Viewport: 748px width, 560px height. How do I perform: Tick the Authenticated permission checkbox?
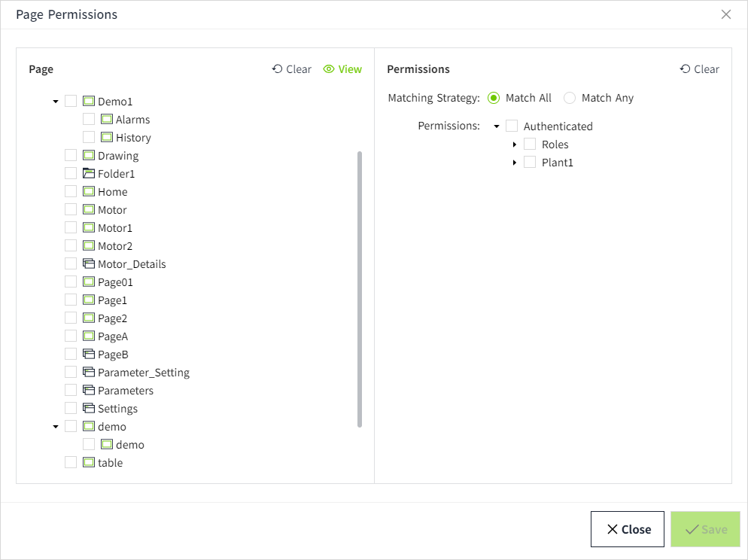click(512, 126)
